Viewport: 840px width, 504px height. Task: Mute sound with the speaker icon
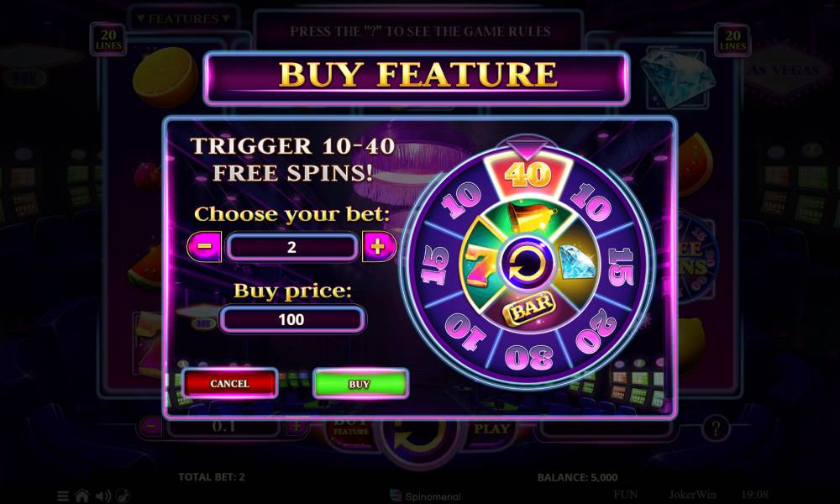(102, 496)
